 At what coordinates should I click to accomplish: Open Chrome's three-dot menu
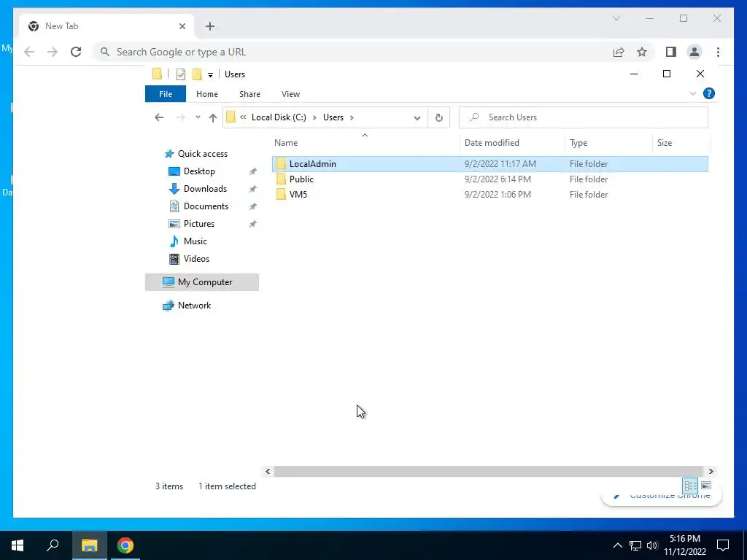point(718,52)
